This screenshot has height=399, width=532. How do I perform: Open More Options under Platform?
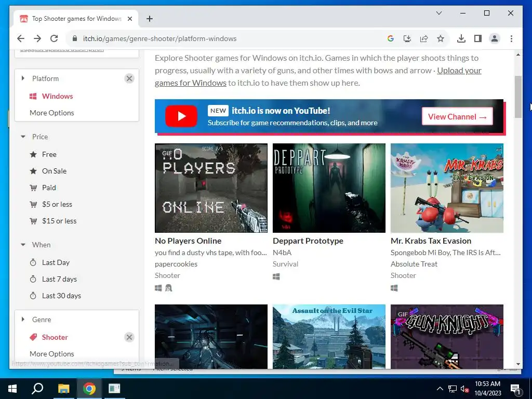click(52, 113)
